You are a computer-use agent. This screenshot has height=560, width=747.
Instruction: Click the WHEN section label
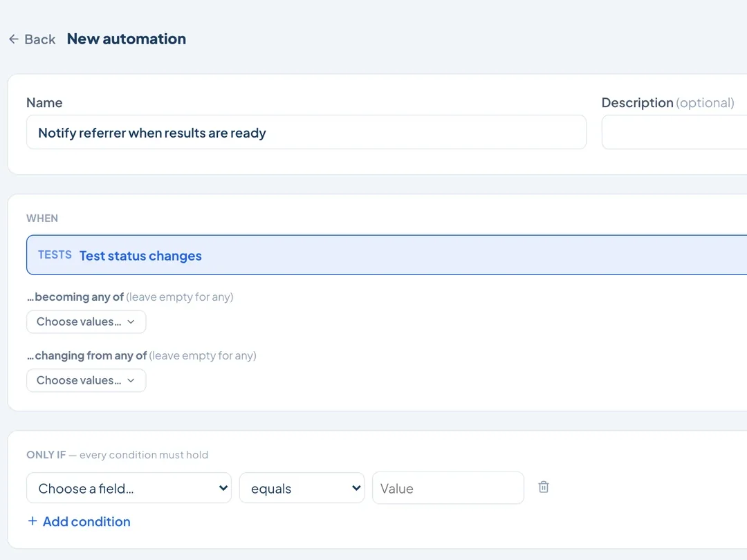click(x=42, y=218)
